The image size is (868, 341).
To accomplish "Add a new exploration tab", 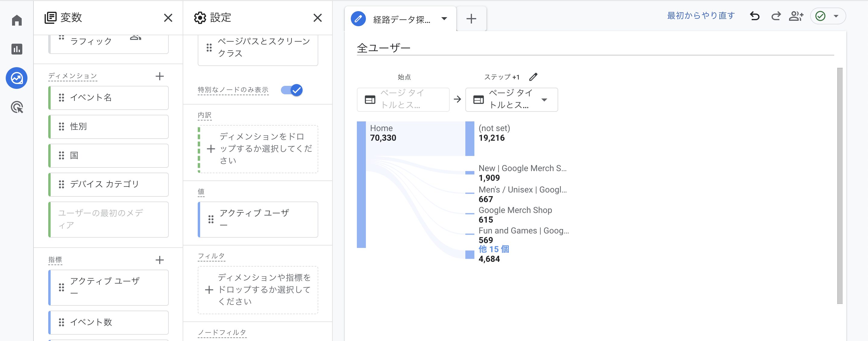I will tap(471, 19).
